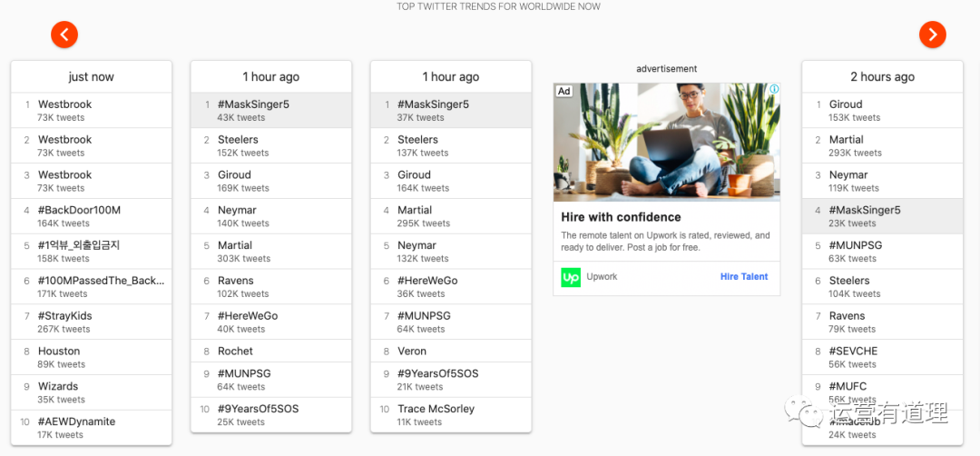Open the Hire with confidence headline

pyautogui.click(x=621, y=218)
